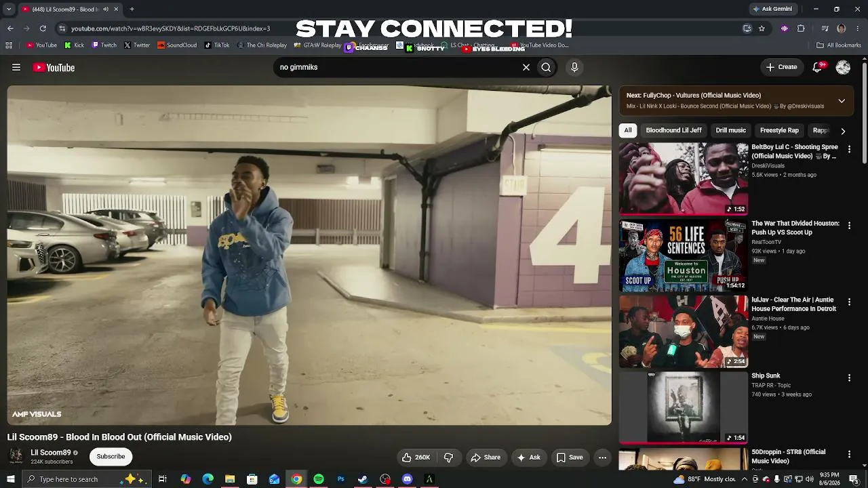Select the All filter chip
This screenshot has height=488, width=868.
(628, 130)
